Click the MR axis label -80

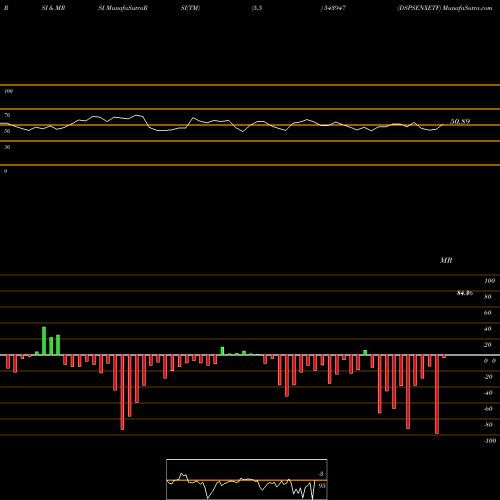coord(488,425)
